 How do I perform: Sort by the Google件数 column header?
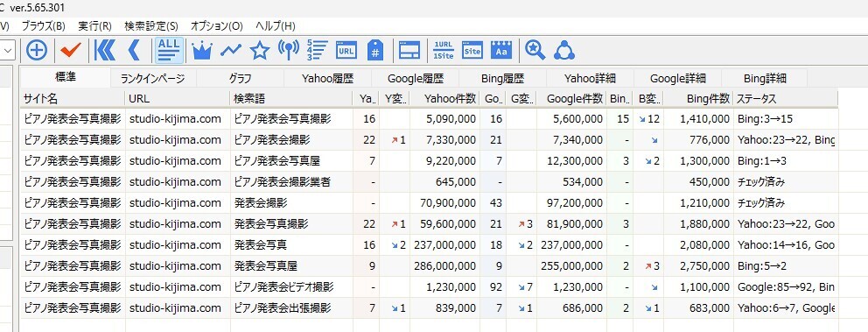[571, 98]
